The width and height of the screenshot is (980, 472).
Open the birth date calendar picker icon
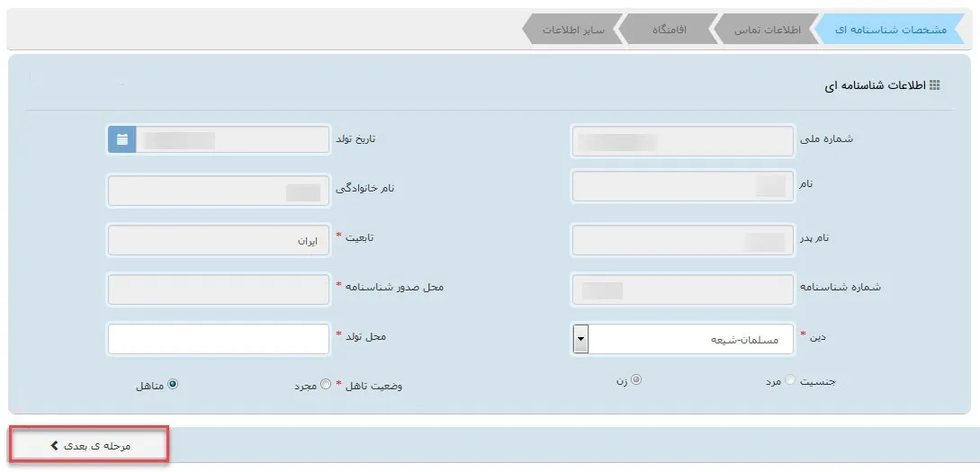tap(122, 140)
